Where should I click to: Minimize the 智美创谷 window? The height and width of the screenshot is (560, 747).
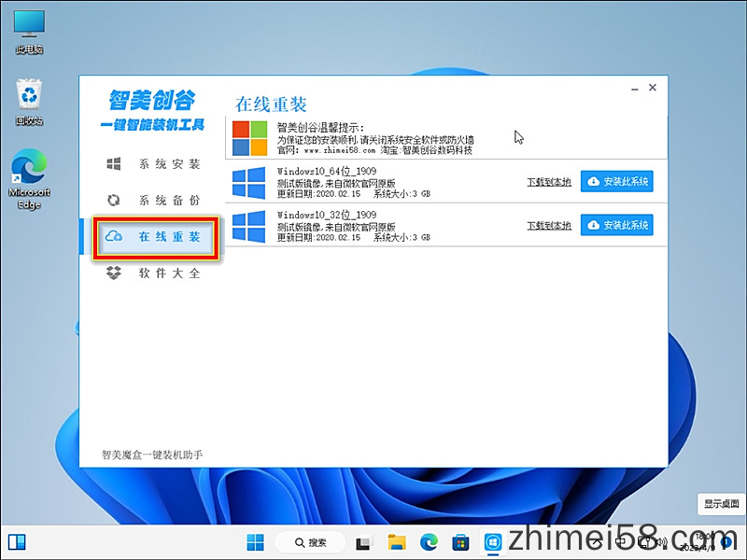tap(635, 88)
